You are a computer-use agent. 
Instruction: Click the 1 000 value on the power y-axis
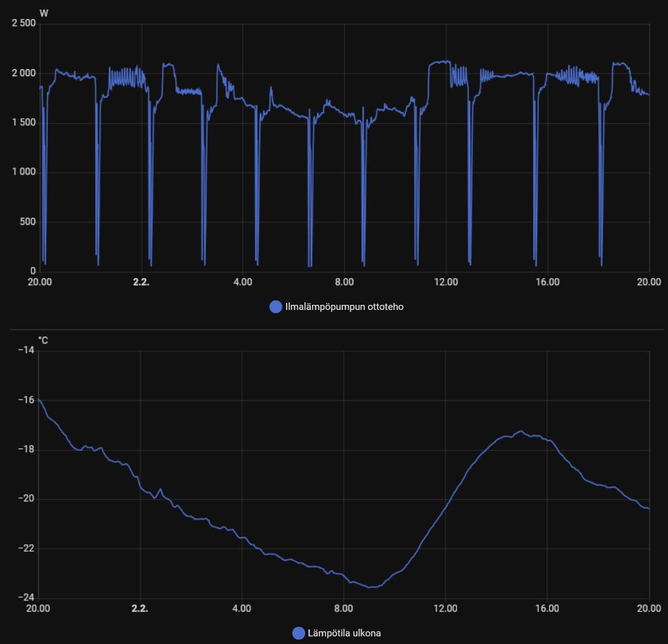pyautogui.click(x=24, y=173)
